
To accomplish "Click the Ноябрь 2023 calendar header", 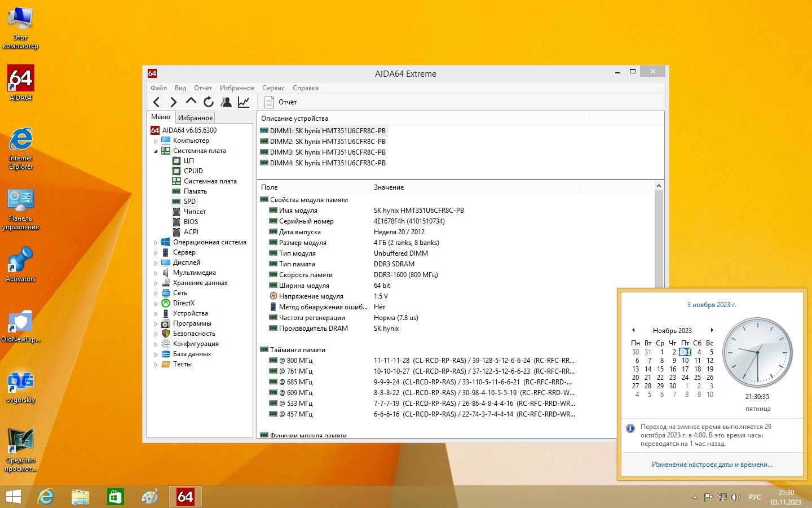I will (x=672, y=331).
